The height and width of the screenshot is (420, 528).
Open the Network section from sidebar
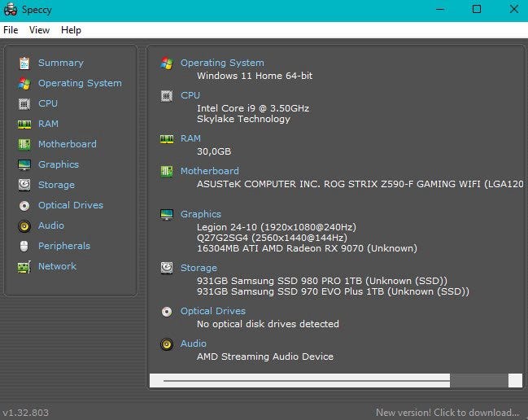tap(57, 266)
